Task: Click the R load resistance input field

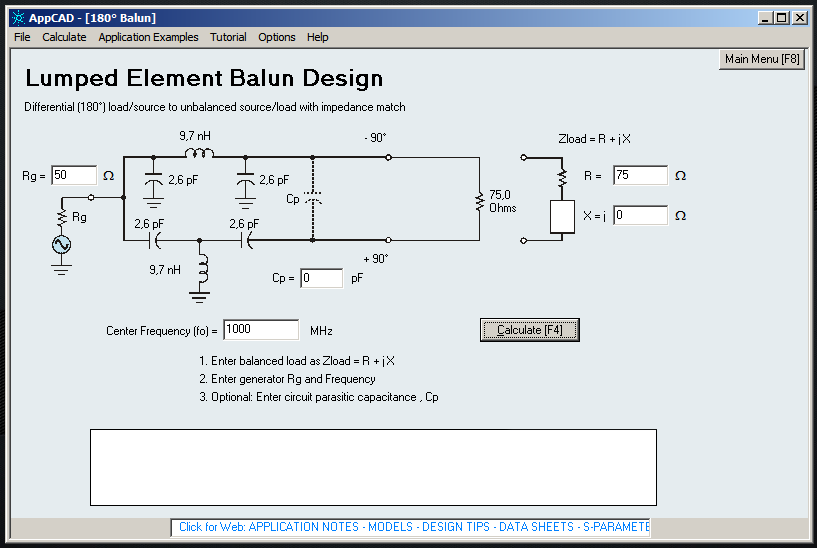Action: point(640,175)
